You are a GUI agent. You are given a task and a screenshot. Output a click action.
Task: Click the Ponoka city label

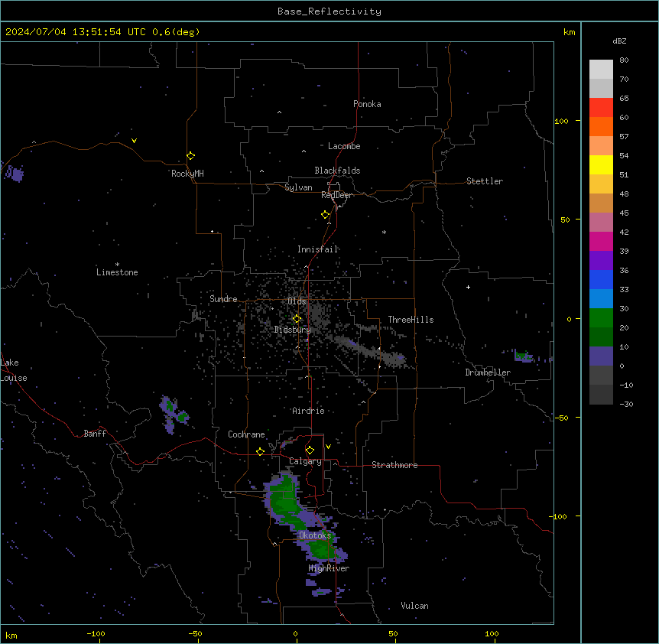click(x=367, y=104)
